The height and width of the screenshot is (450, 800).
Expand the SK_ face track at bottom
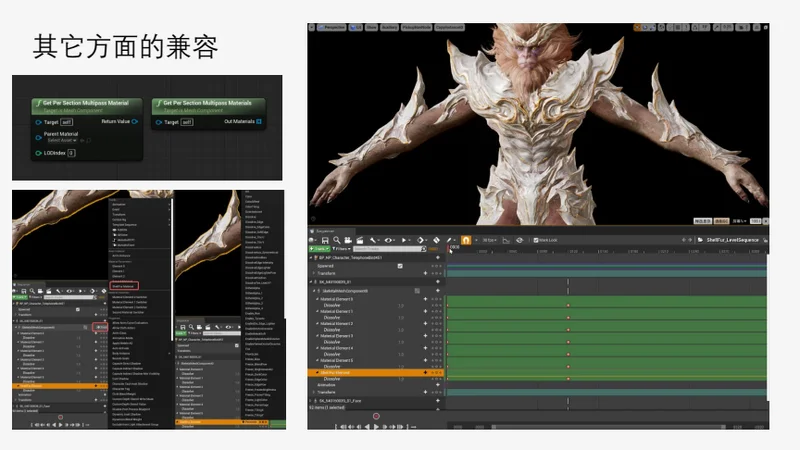click(311, 401)
